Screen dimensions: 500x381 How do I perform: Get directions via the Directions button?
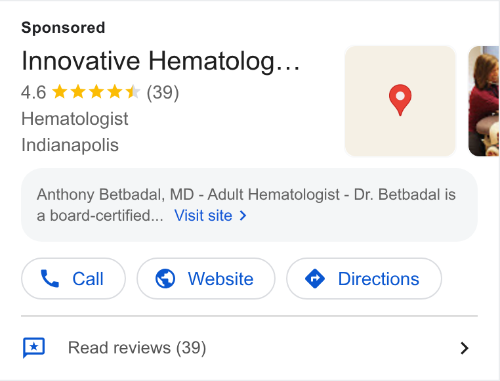pyautogui.click(x=364, y=279)
